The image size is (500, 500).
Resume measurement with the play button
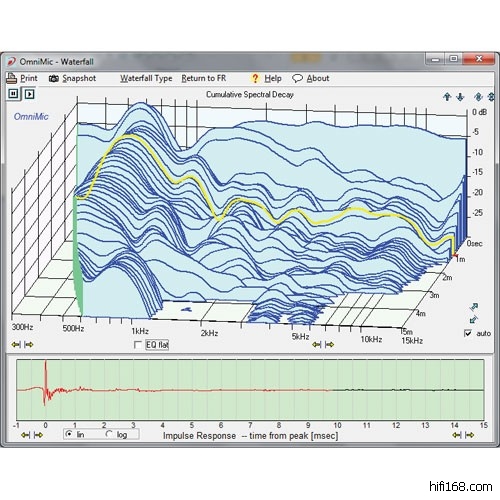29,94
